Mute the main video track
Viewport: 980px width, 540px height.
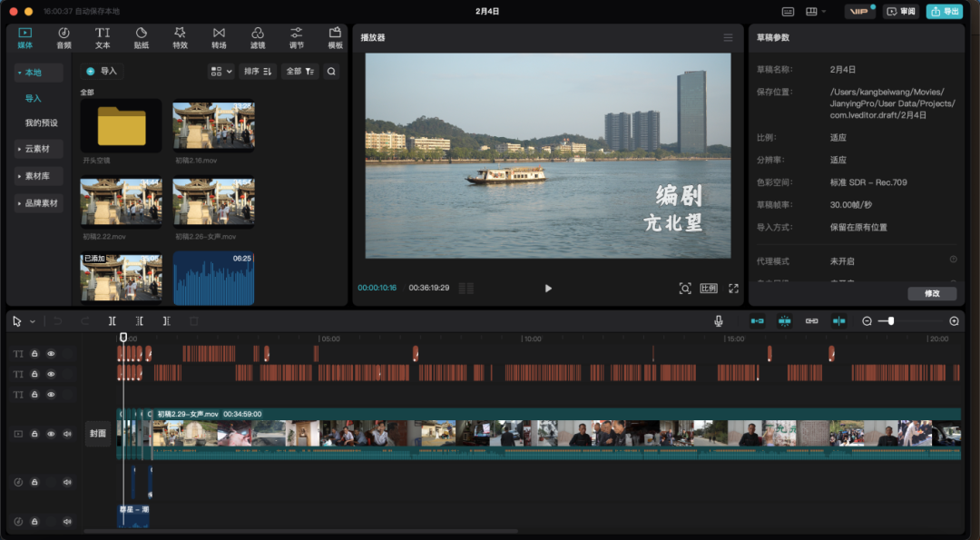67,434
